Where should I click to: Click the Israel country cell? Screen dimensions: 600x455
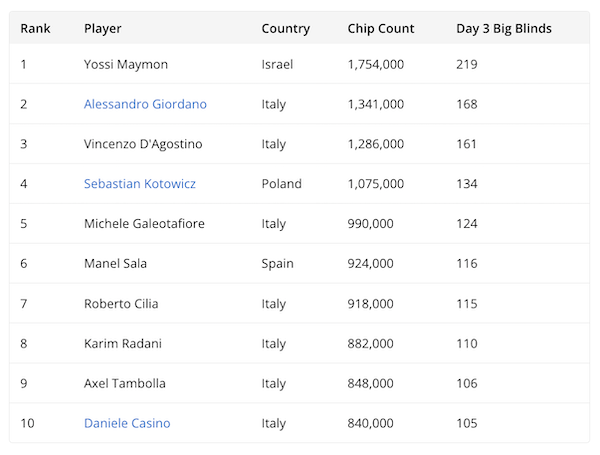277,64
